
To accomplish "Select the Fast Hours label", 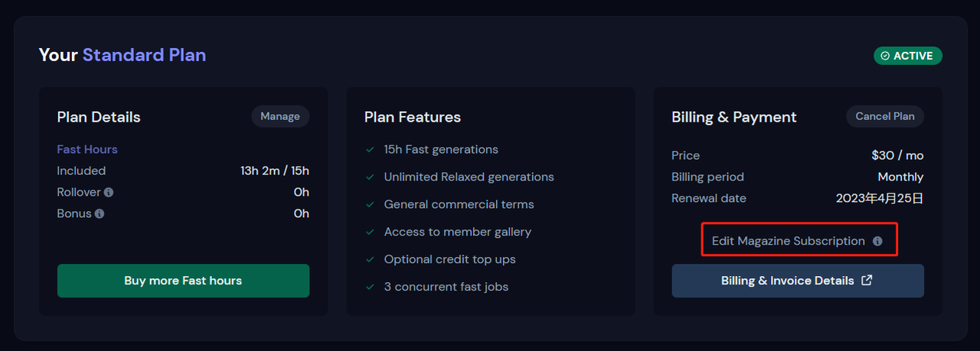I will (x=87, y=150).
